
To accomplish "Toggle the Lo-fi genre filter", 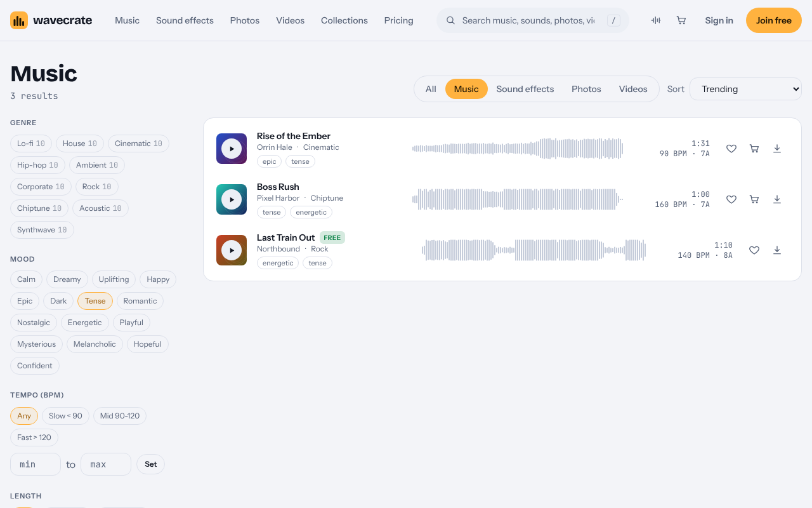I will (31, 144).
